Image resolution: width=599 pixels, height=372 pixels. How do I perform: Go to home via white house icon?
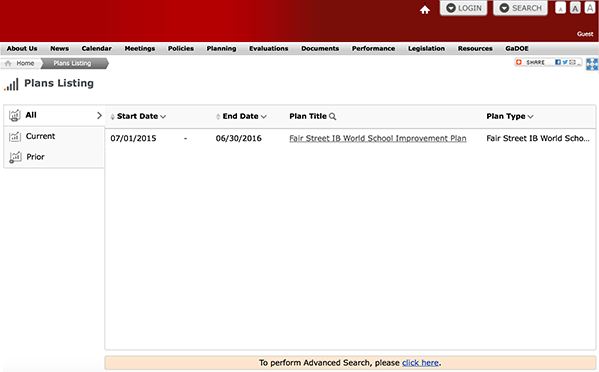tap(425, 10)
